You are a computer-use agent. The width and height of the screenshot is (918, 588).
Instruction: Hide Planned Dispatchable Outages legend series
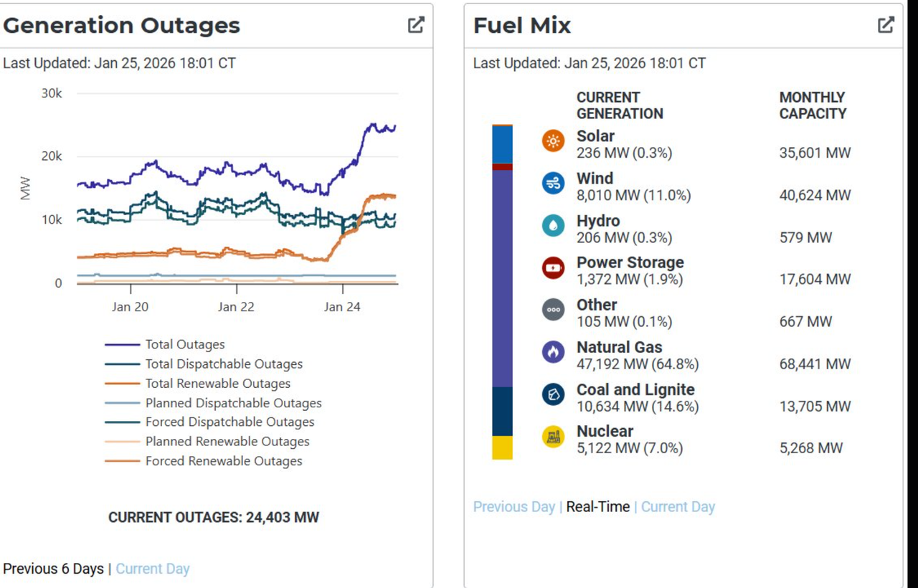(233, 403)
